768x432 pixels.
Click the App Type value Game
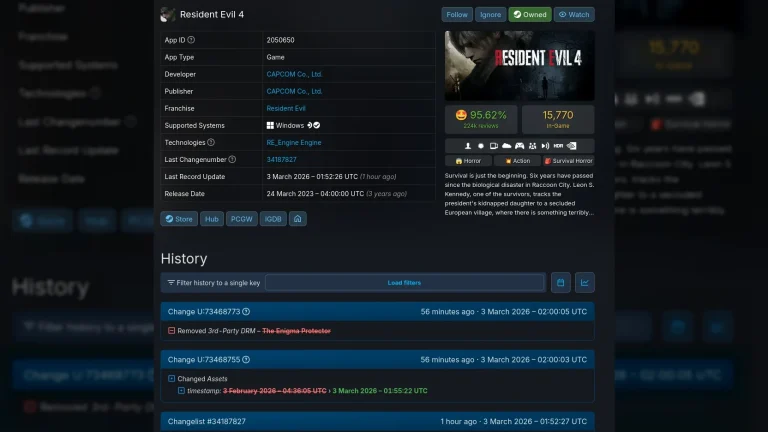(275, 57)
